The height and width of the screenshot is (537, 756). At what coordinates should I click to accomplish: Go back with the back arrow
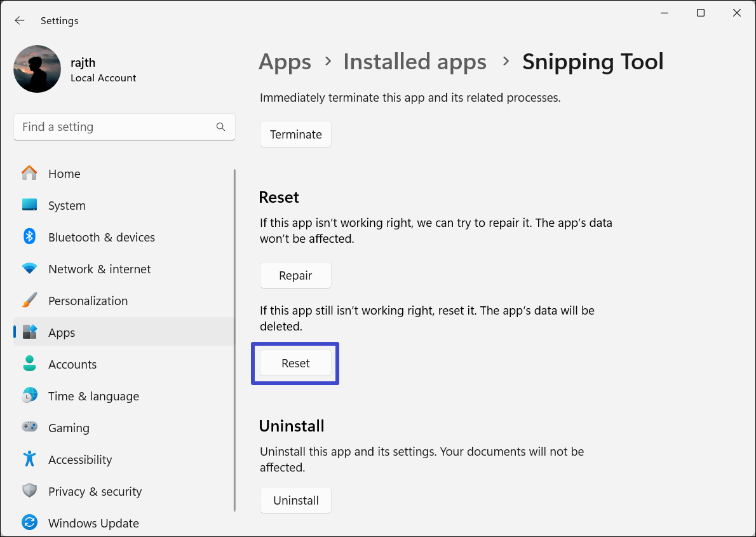[20, 20]
